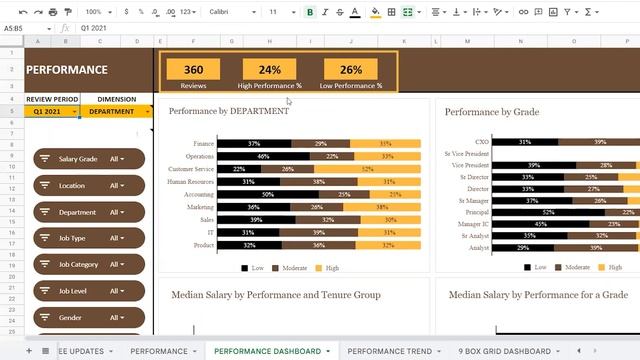The height and width of the screenshot is (360, 640).
Task: Select the Finance bar in department chart
Action: [x=319, y=144]
